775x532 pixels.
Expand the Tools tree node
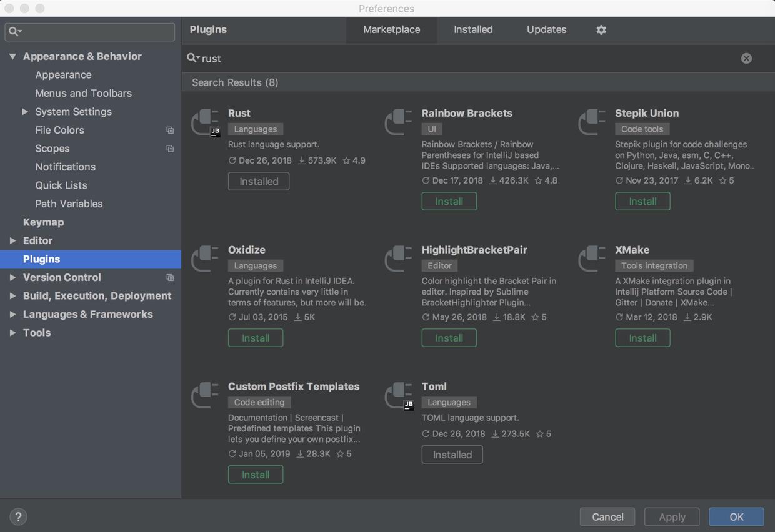tap(12, 333)
